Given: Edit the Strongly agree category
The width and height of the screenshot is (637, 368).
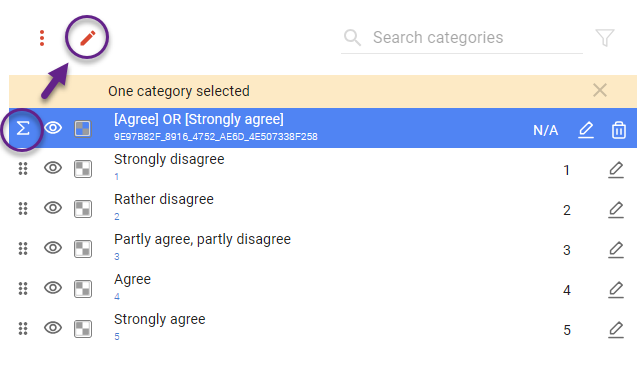Looking at the screenshot, I should coord(616,330).
